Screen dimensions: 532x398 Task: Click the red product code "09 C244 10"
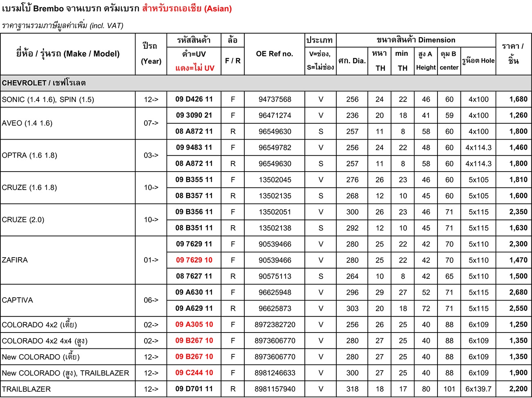[194, 373]
